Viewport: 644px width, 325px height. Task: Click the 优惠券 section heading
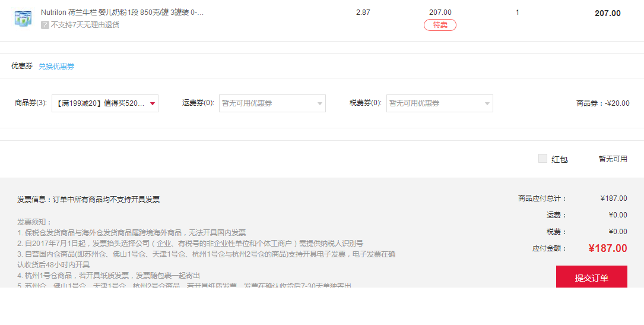pos(22,66)
